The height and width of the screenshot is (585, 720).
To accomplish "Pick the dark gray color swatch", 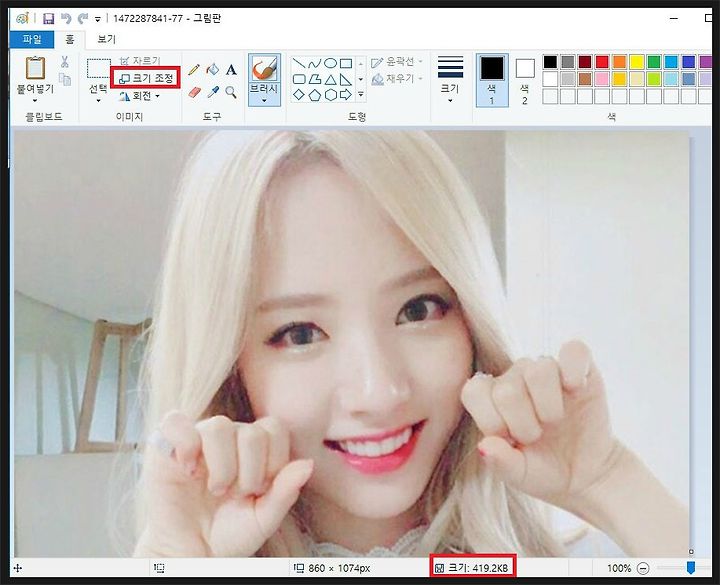I will [x=568, y=62].
